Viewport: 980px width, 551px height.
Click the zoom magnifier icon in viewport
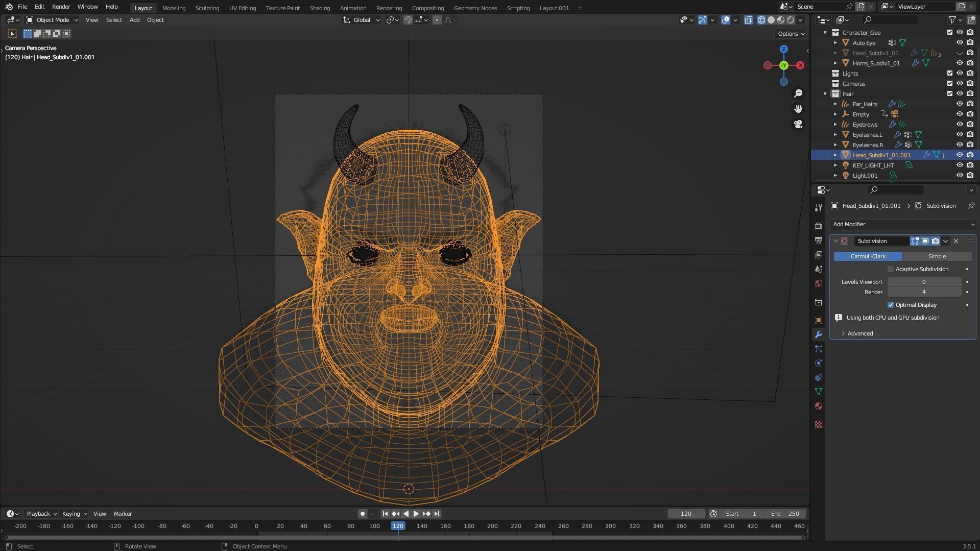[x=798, y=93]
